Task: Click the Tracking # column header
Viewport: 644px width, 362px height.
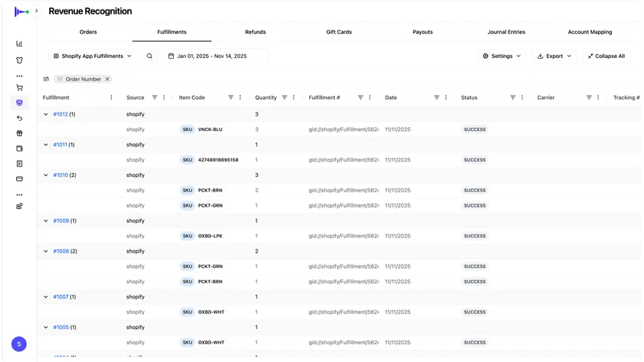Action: click(626, 97)
